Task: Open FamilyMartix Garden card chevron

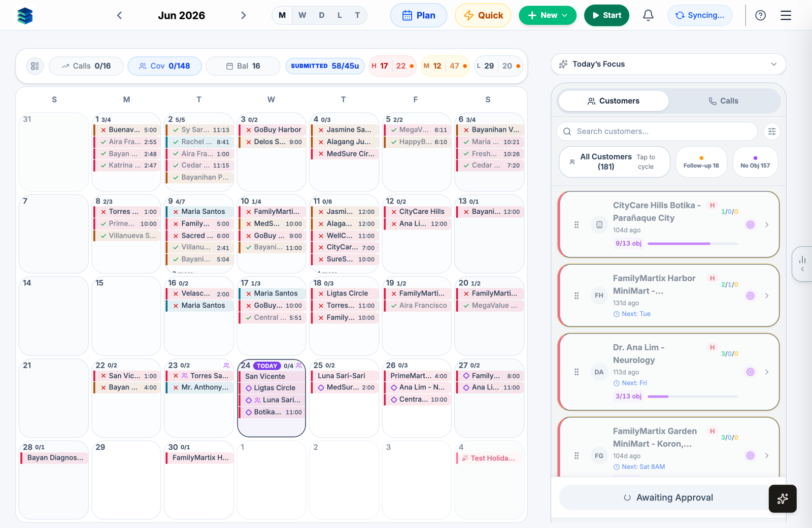Action: (x=767, y=456)
